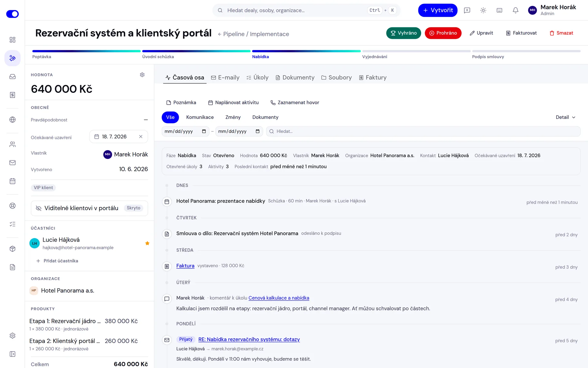Add participant via Přidat účastníka
588x368 pixels.
click(57, 261)
